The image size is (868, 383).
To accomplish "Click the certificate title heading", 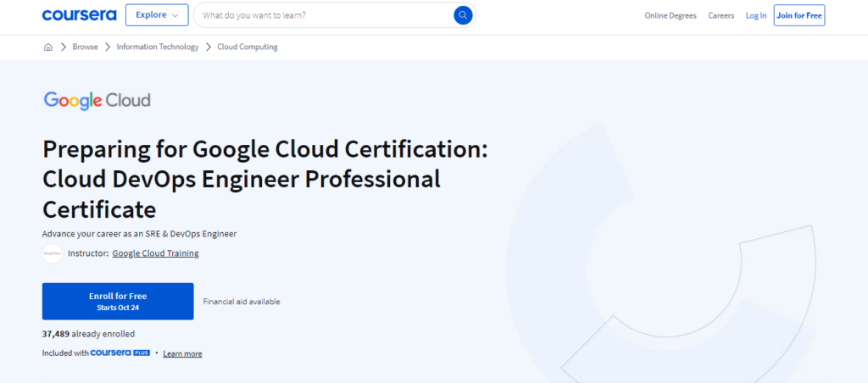I will click(265, 180).
